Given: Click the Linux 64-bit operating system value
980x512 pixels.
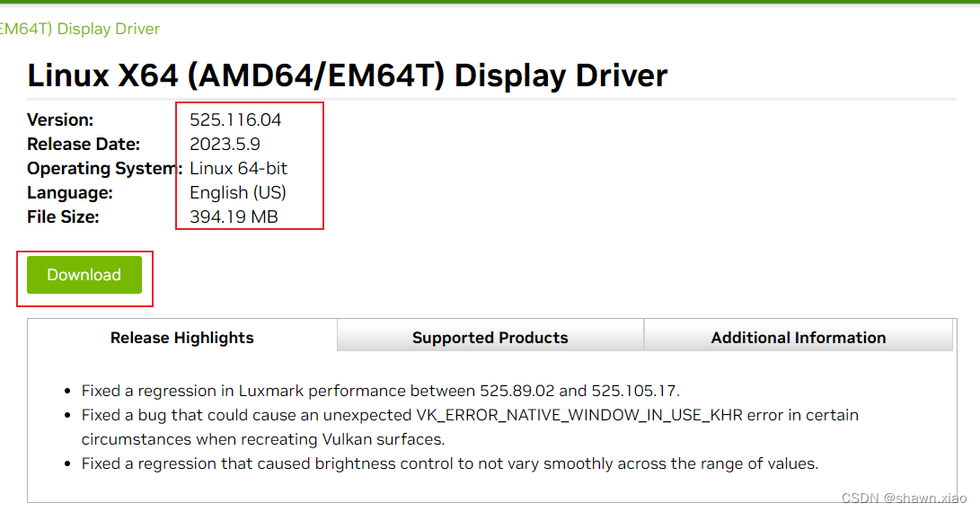Looking at the screenshot, I should [x=238, y=168].
